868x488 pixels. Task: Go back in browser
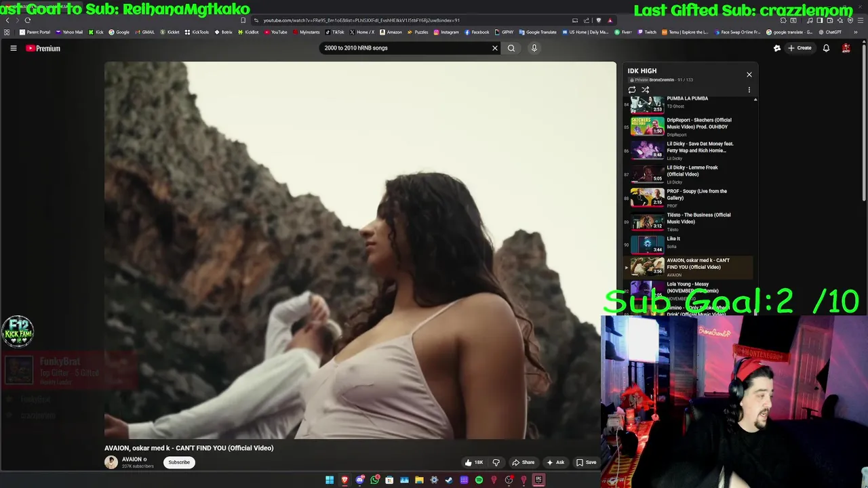click(x=7, y=20)
